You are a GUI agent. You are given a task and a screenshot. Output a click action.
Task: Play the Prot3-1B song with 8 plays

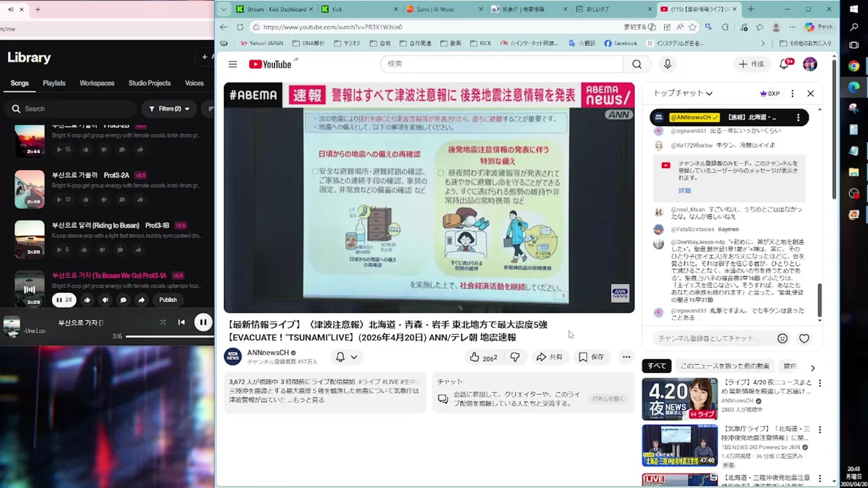tap(63, 249)
